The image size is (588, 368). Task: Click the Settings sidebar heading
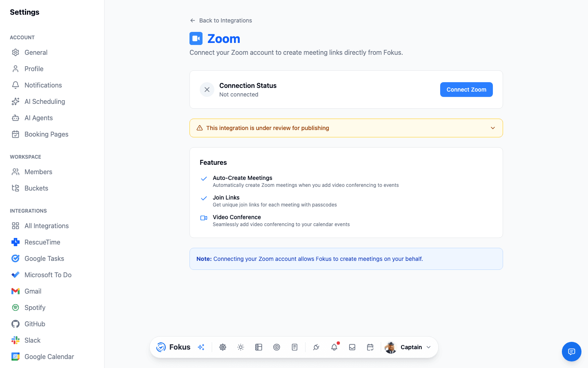click(24, 12)
